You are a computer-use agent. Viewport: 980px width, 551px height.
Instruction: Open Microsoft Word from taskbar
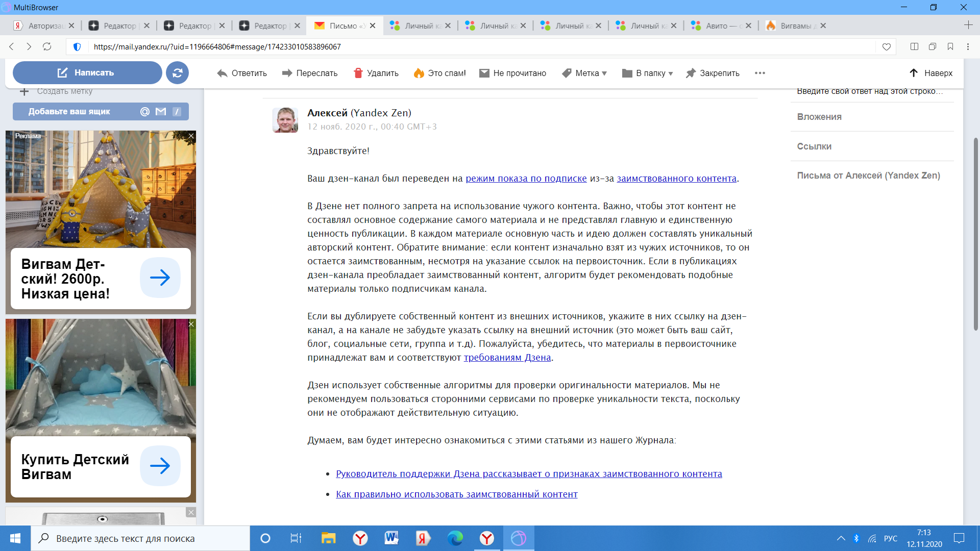click(x=391, y=538)
